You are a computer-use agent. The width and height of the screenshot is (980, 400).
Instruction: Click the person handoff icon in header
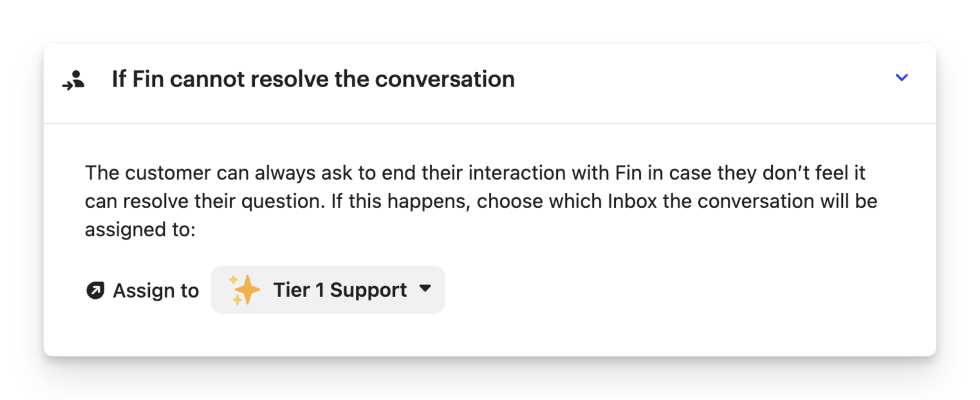click(x=73, y=80)
